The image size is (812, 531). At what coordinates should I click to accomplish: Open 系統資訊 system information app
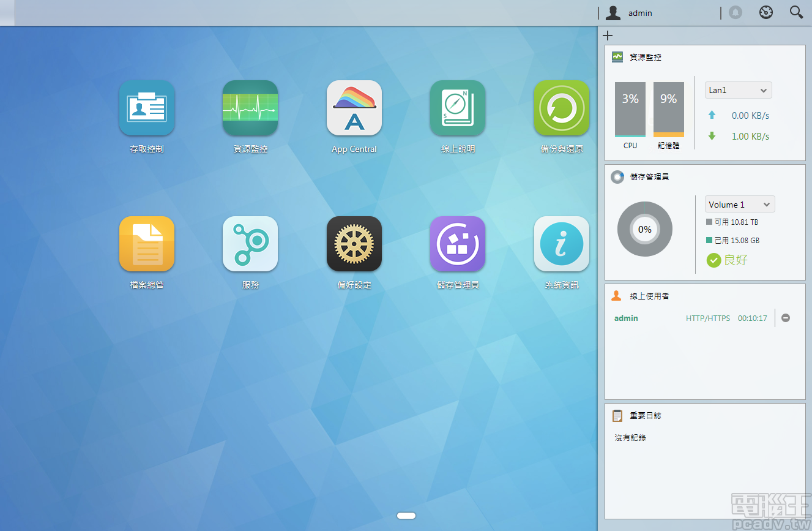pyautogui.click(x=562, y=244)
